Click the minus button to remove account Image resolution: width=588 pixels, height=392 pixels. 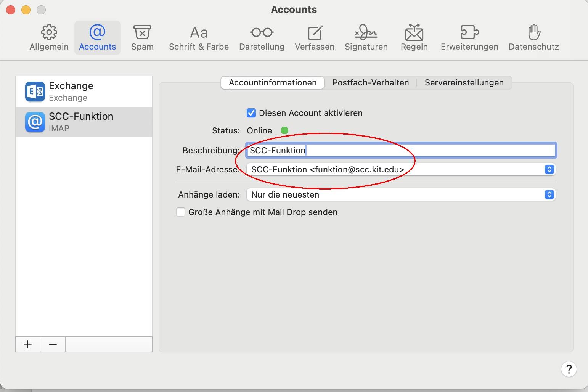pyautogui.click(x=53, y=344)
